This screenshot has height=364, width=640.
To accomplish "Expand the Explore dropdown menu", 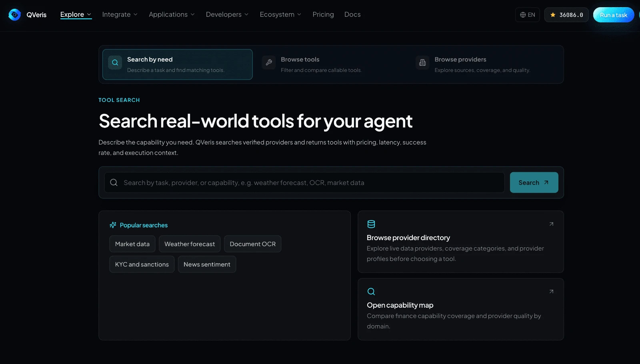I will coord(76,14).
